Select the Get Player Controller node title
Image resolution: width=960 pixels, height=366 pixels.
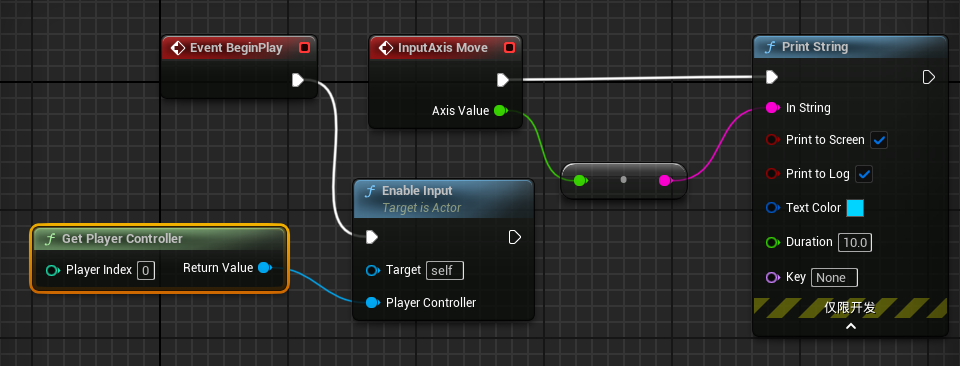(122, 239)
